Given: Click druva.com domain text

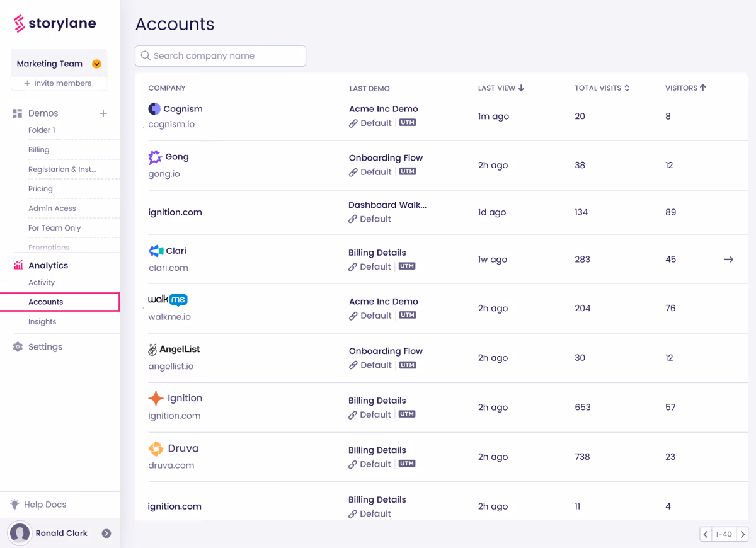Looking at the screenshot, I should (171, 465).
